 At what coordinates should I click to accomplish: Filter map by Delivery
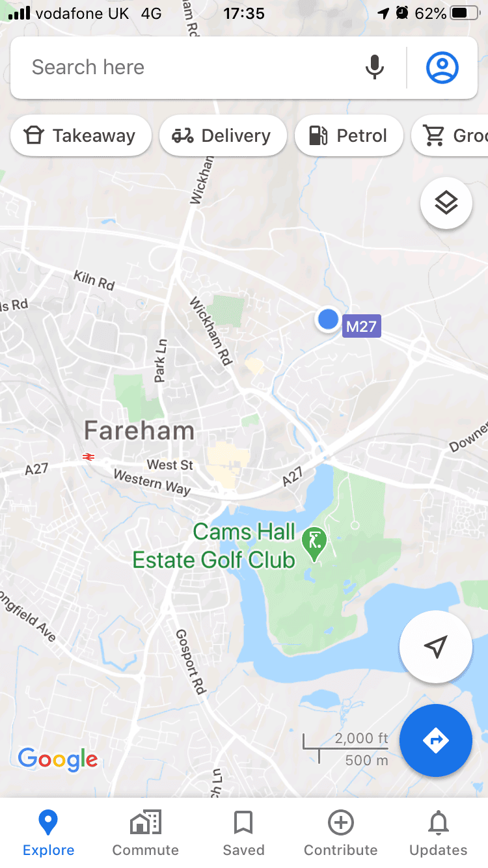pyautogui.click(x=223, y=135)
